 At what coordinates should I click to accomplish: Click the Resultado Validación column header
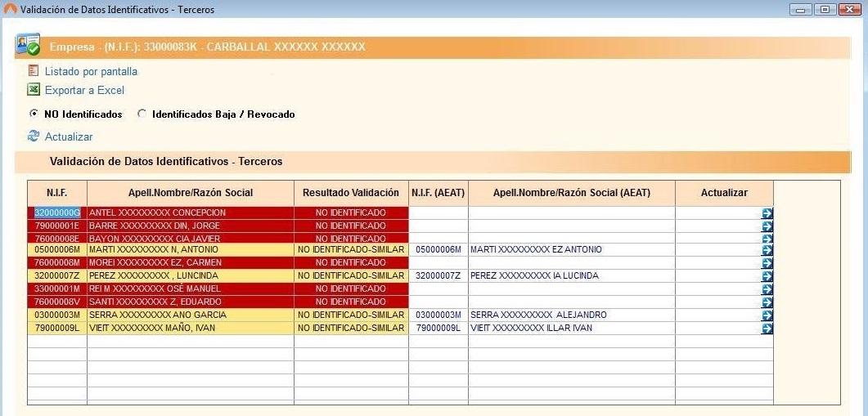[x=351, y=193]
